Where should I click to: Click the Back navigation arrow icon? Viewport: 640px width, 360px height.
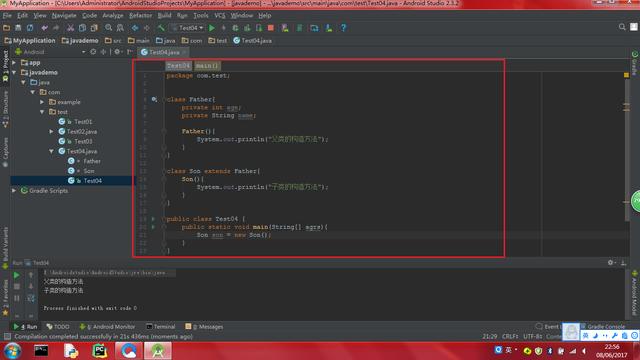(x=135, y=28)
